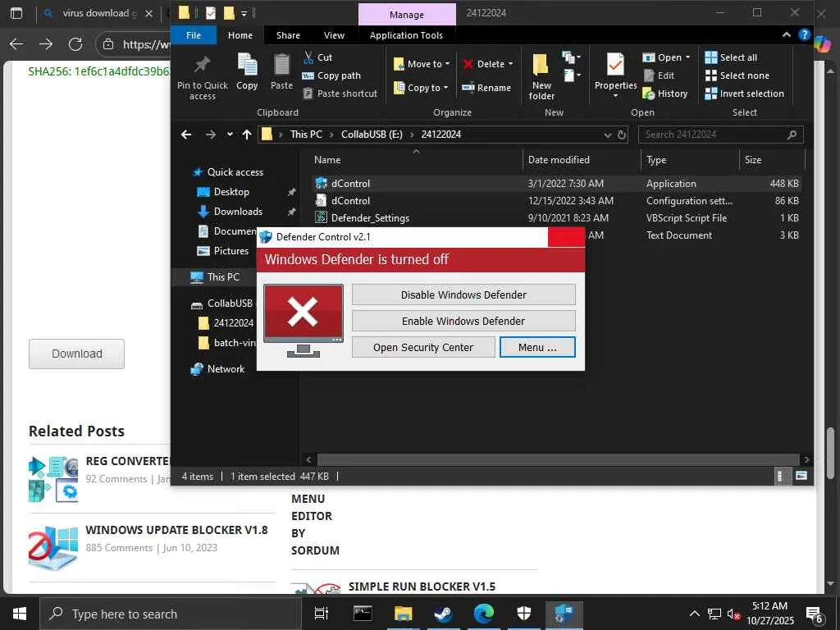The width and height of the screenshot is (840, 630).
Task: Choose Copy path in ribbon
Action: tap(331, 75)
